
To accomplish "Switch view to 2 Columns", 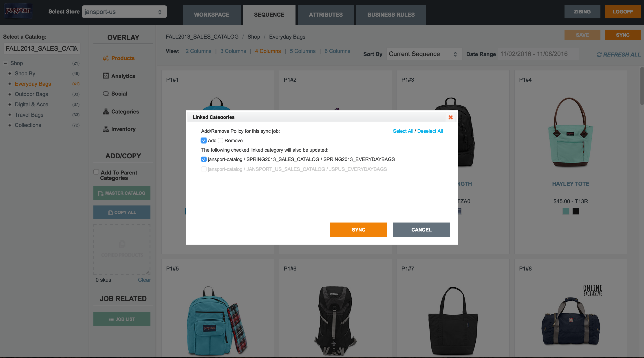I will 198,51.
